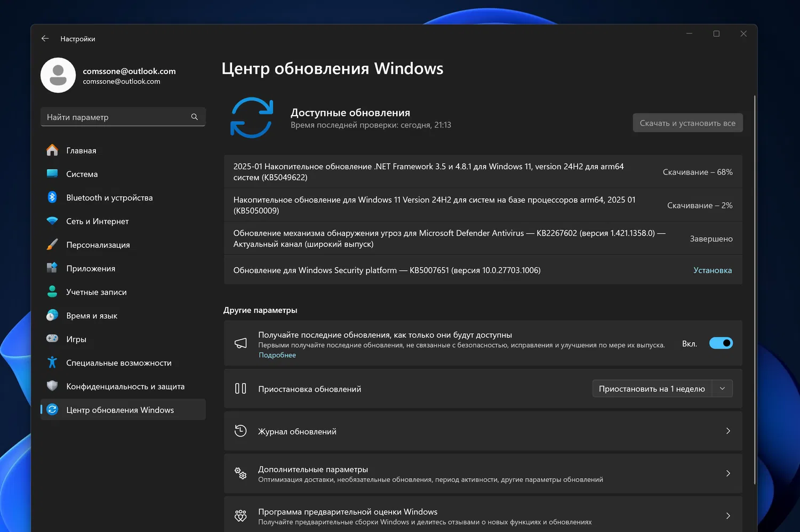The image size is (800, 532).
Task: Click the vertical scrollbar of the settings page
Action: [x=755, y=291]
